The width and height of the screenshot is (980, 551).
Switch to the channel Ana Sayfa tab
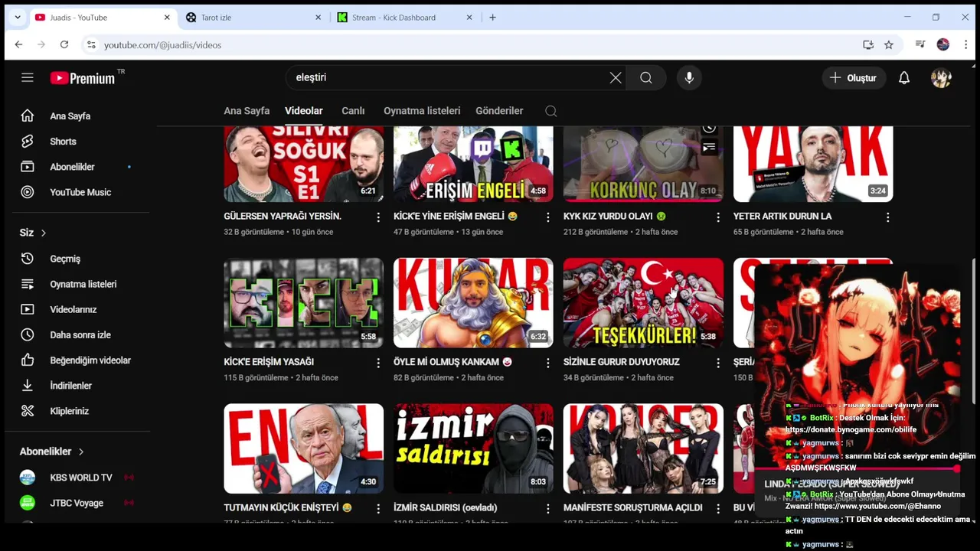(x=247, y=111)
